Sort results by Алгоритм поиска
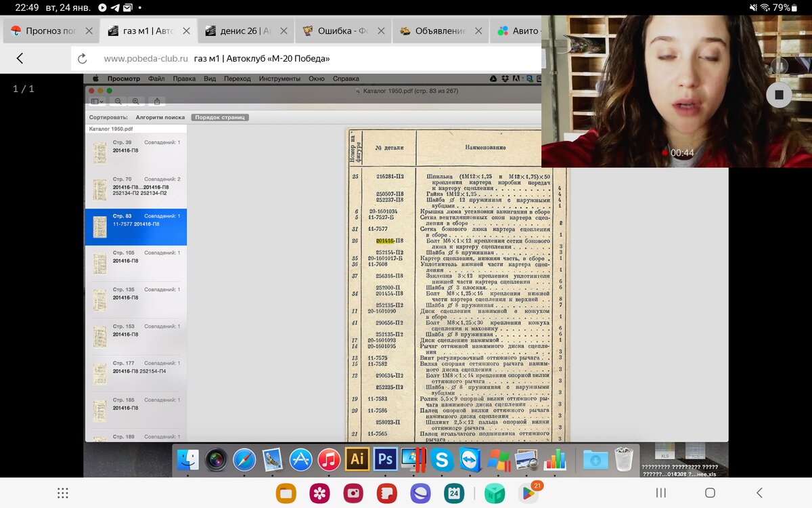812x508 pixels. tap(160, 117)
